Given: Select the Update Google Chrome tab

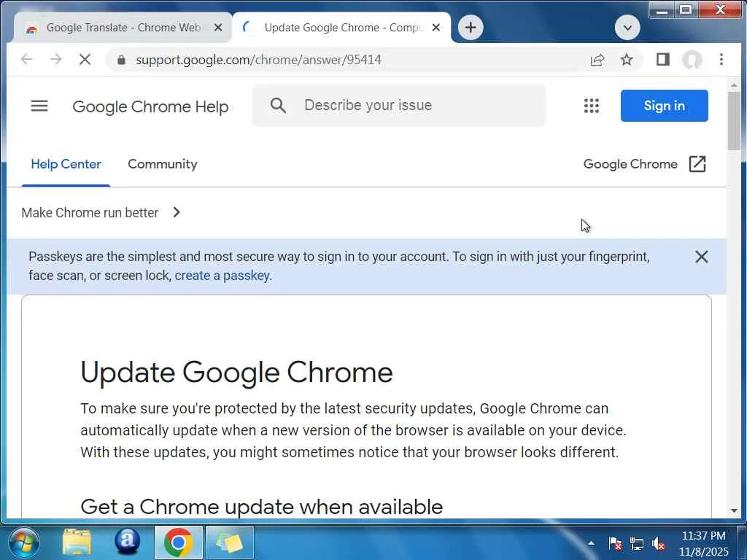Looking at the screenshot, I should pyautogui.click(x=341, y=28).
